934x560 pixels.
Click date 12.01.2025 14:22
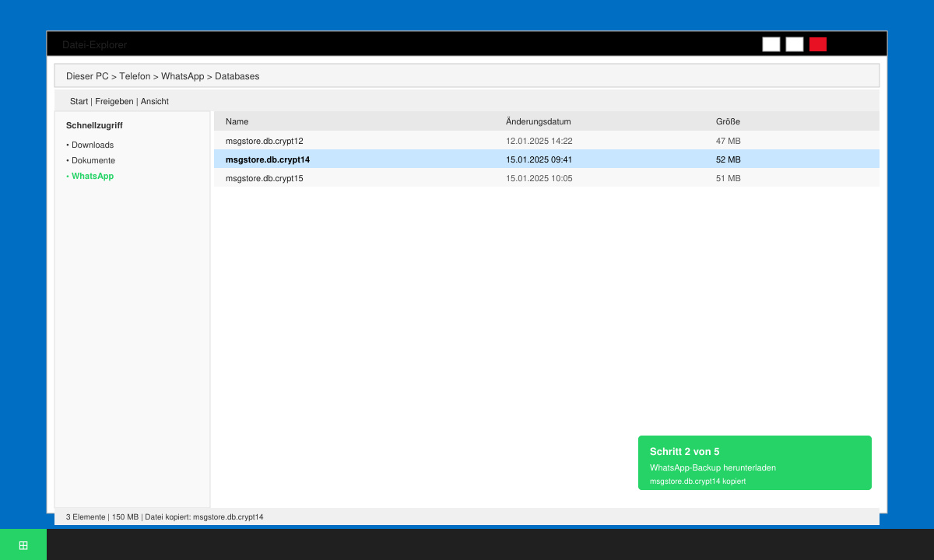pos(539,141)
